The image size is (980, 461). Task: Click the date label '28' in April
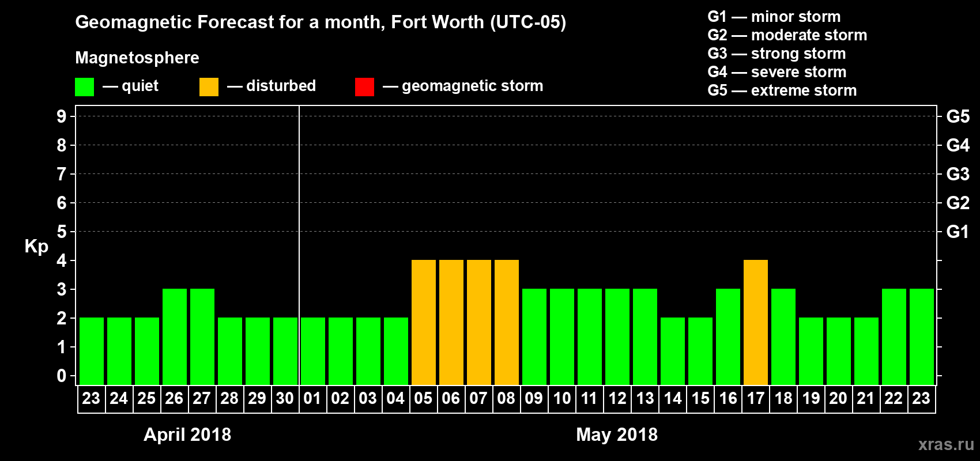point(229,398)
